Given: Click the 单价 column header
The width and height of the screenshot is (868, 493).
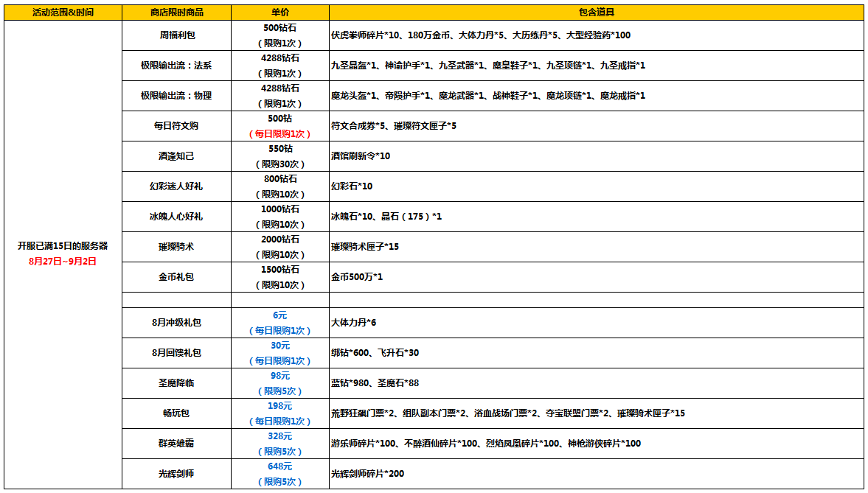Looking at the screenshot, I should click(280, 13).
